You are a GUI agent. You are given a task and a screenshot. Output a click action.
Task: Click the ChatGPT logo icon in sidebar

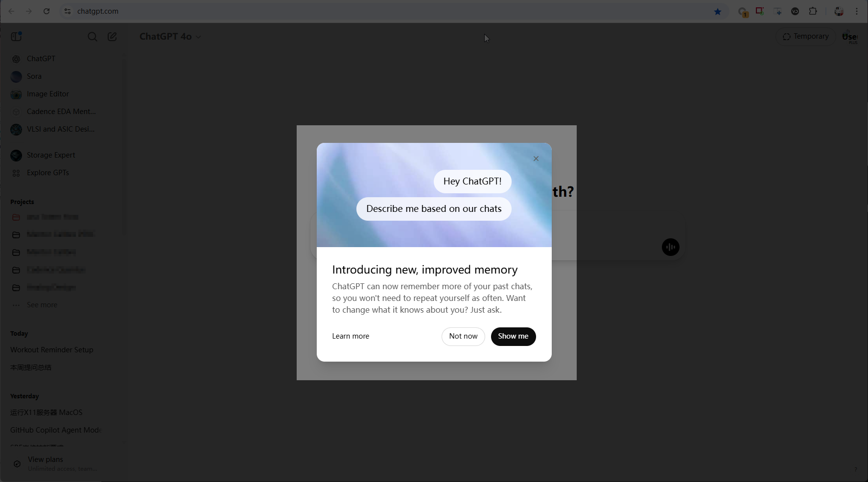(16, 59)
